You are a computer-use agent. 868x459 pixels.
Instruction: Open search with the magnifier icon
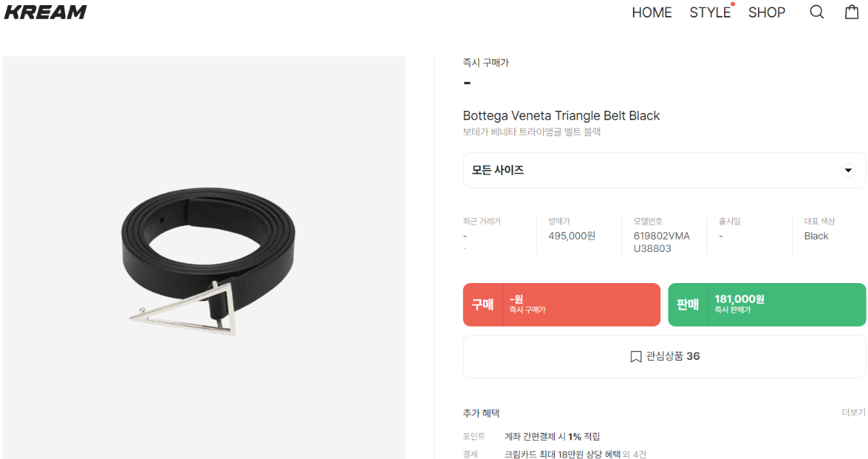click(817, 12)
